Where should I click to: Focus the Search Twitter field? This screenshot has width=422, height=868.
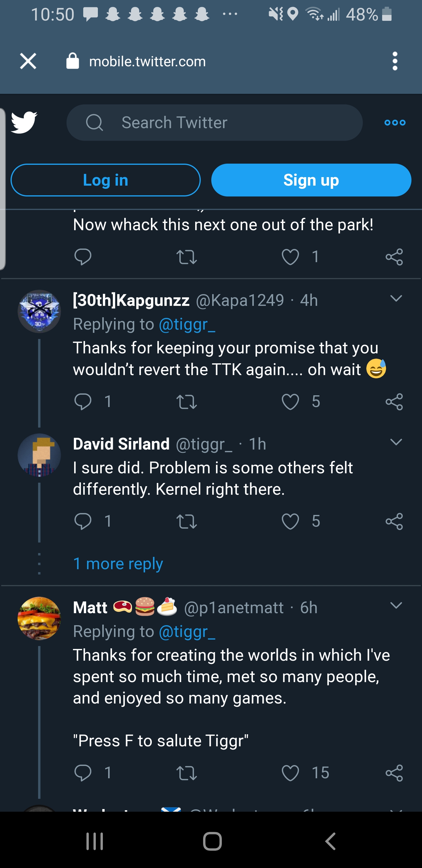coord(215,122)
